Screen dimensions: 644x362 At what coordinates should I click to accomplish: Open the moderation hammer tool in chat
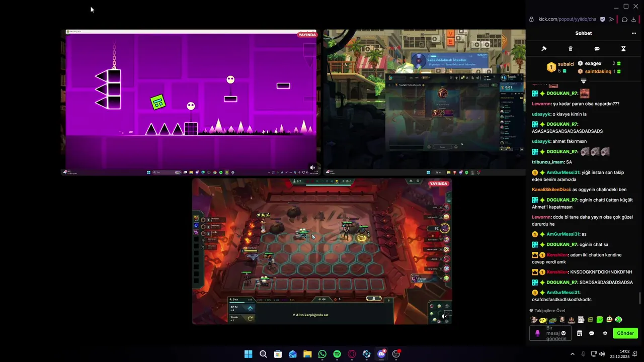coord(544,49)
